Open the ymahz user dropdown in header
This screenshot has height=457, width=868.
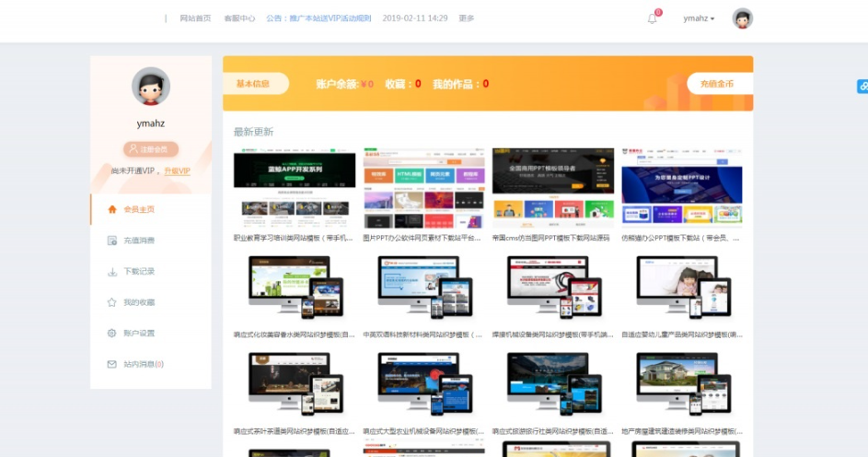coord(699,18)
